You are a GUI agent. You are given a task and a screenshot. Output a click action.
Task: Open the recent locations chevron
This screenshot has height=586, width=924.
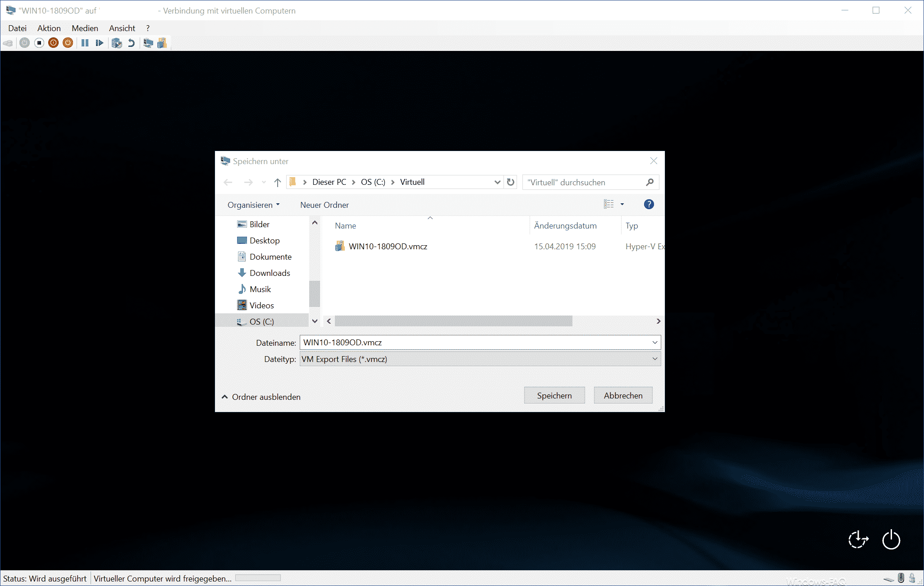264,182
